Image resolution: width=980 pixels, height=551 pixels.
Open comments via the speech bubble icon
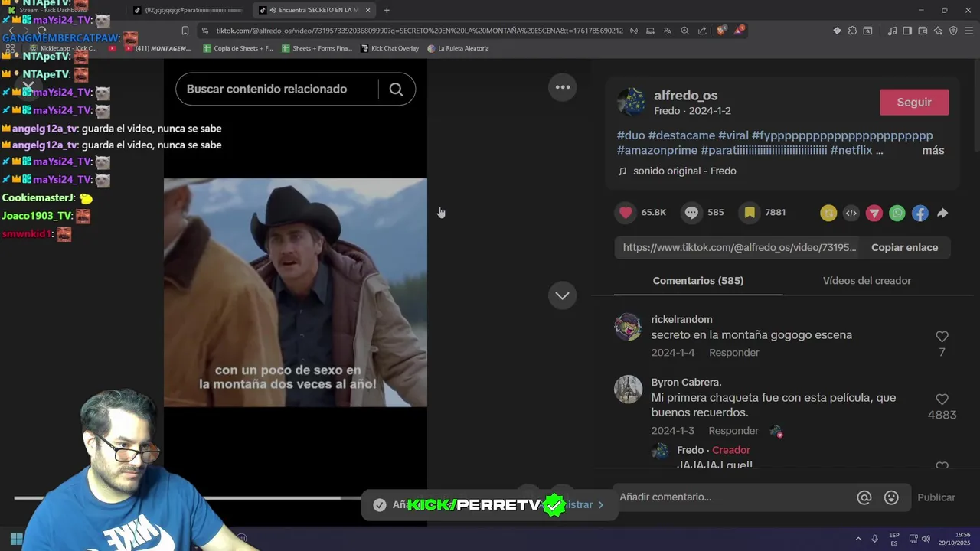click(x=691, y=213)
